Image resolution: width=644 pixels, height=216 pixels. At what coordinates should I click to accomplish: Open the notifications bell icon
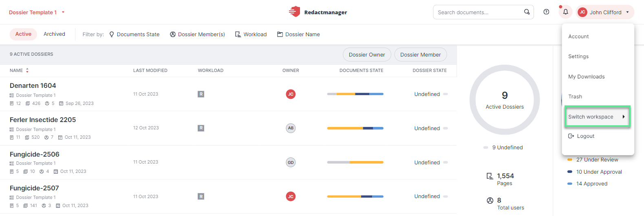(566, 12)
